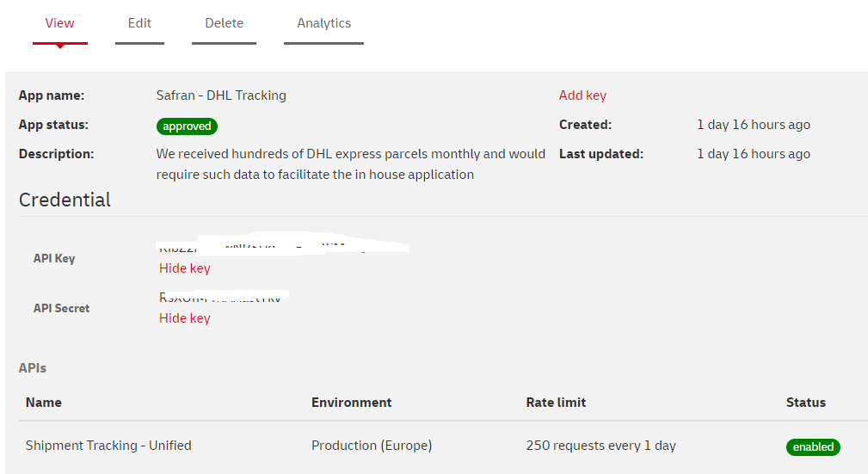Click the Rate limit column header
The width and height of the screenshot is (868, 474).
(556, 403)
